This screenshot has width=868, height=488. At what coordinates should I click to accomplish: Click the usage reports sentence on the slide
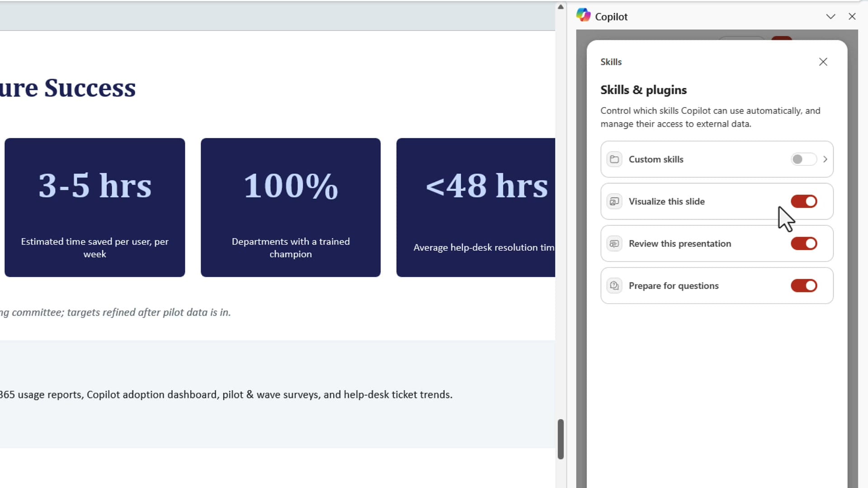pyautogui.click(x=226, y=394)
